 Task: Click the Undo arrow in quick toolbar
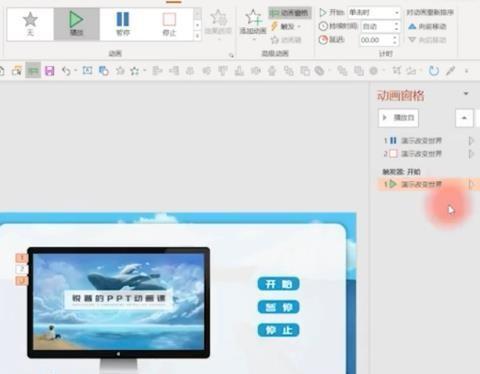66,71
